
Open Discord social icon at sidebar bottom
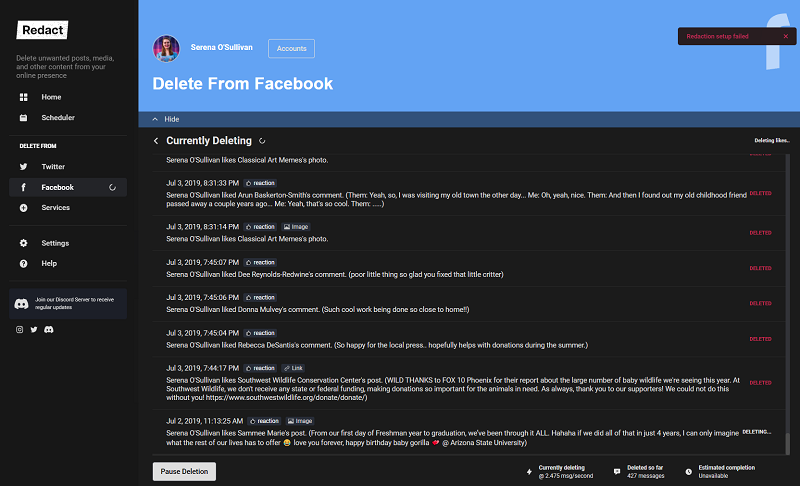[x=49, y=329]
